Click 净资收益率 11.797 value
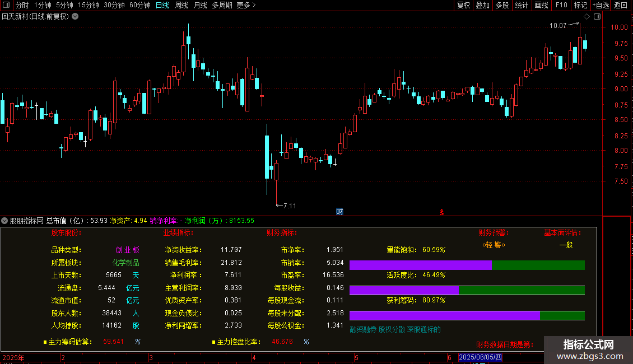Image resolution: width=633 pixels, height=364 pixels. (x=231, y=250)
